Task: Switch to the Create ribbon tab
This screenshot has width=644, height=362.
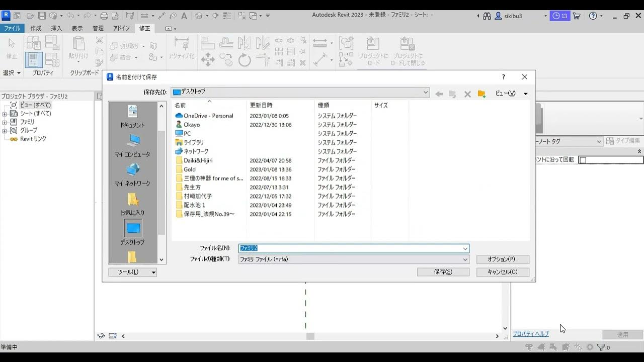Action: [36, 28]
